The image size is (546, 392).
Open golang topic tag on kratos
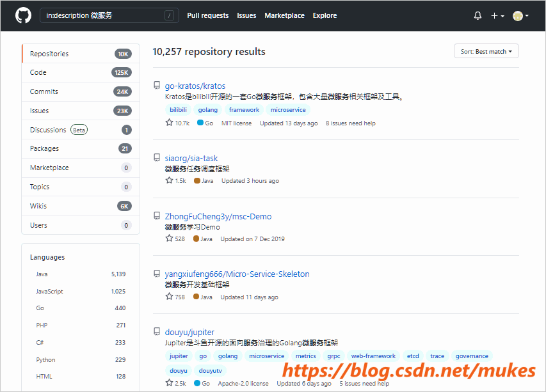pyautogui.click(x=208, y=109)
